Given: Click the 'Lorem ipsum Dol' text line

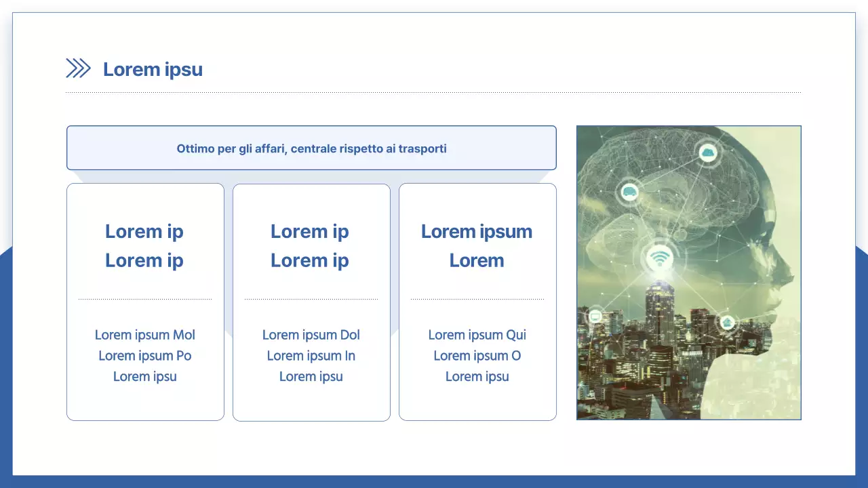Looking at the screenshot, I should click(x=311, y=335).
